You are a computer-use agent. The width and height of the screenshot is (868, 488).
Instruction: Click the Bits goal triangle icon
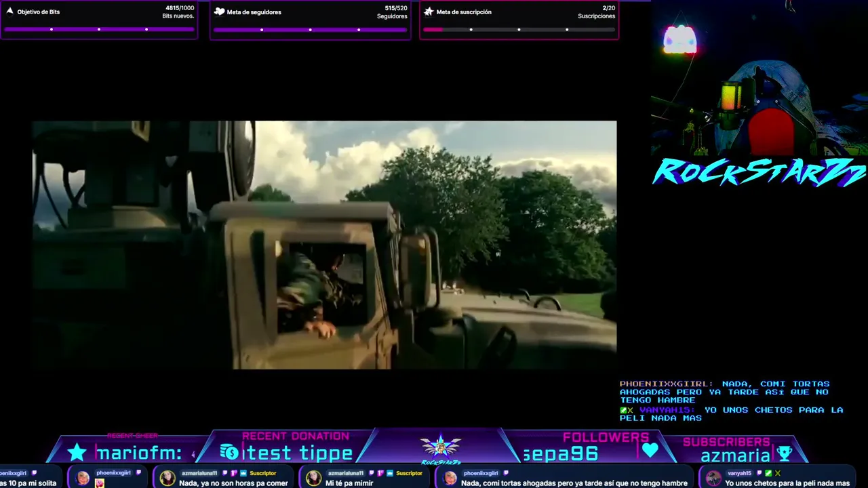(x=9, y=12)
